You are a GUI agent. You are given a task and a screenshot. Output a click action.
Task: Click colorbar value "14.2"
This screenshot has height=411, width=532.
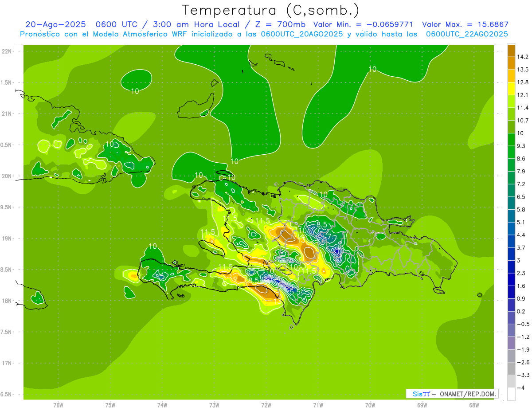pyautogui.click(x=523, y=57)
